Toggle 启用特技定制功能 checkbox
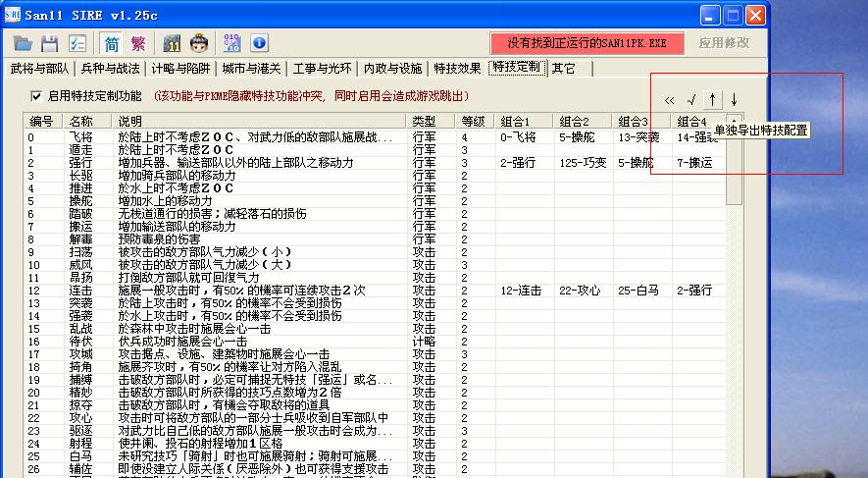 (37, 96)
